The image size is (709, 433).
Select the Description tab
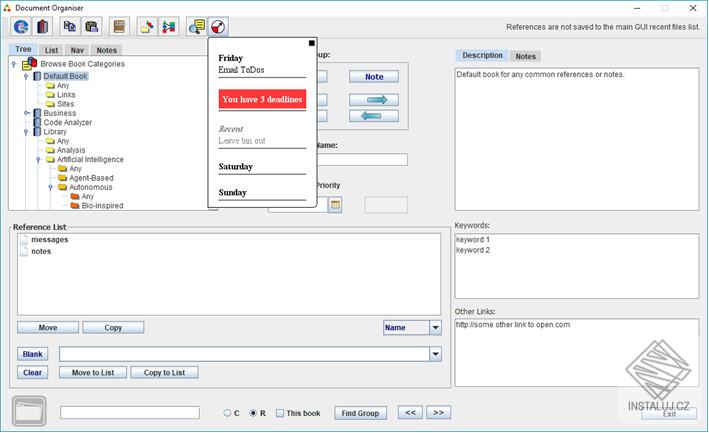482,55
